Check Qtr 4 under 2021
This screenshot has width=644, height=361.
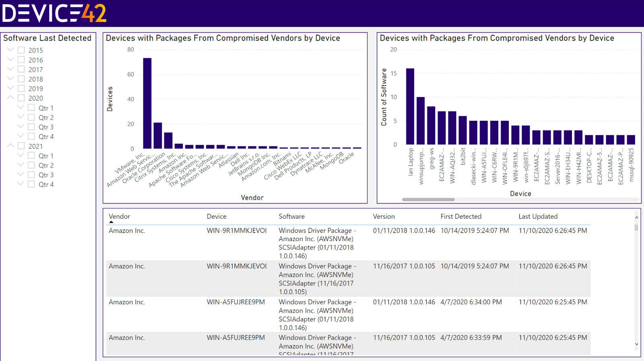click(31, 184)
